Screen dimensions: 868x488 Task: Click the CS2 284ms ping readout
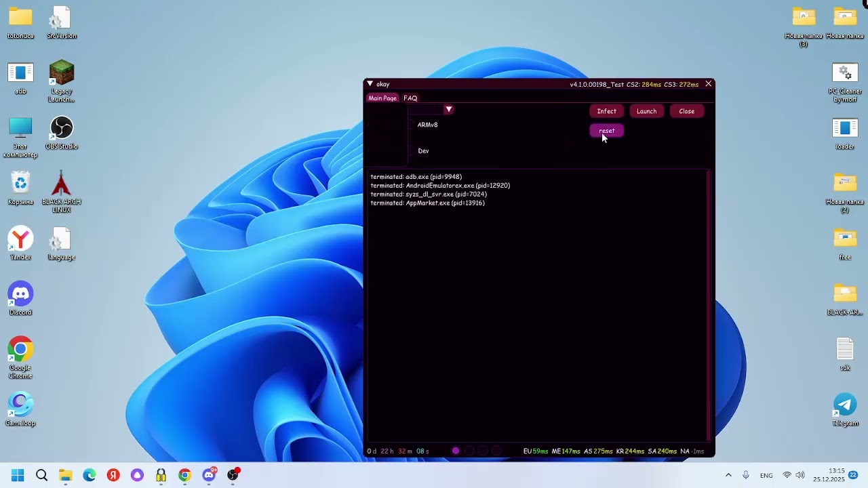click(644, 85)
